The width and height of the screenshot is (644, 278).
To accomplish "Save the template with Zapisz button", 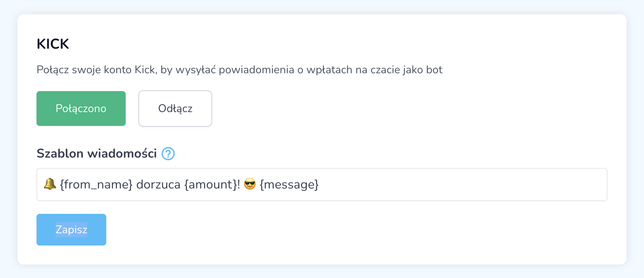I will (71, 230).
